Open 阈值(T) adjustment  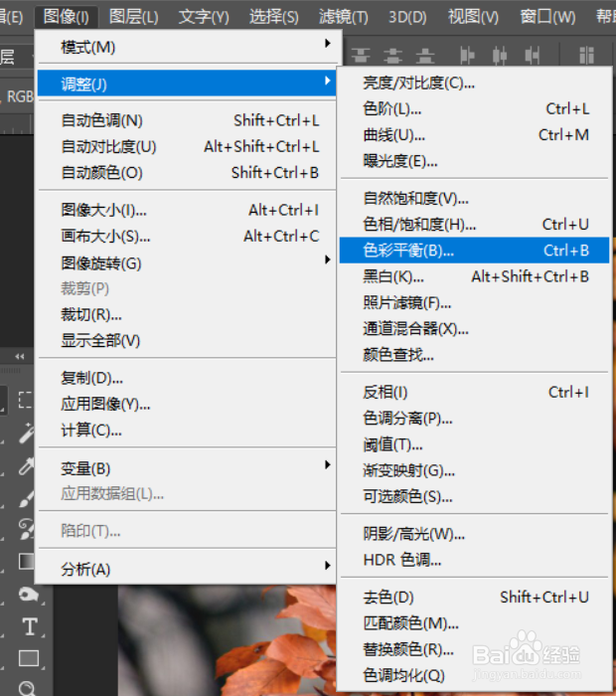[475, 444]
